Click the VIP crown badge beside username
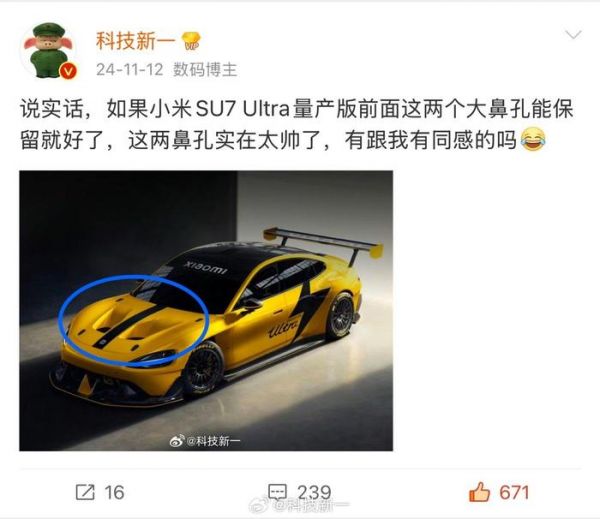600x519 pixels. coord(191,41)
